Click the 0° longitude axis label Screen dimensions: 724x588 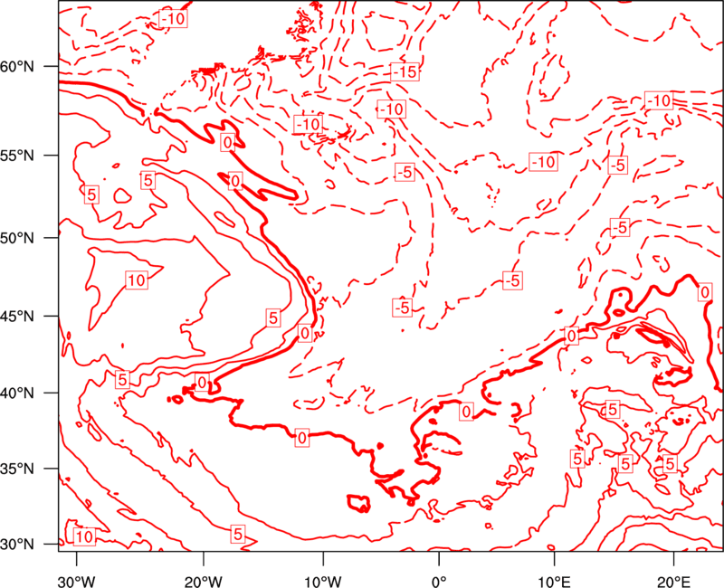tap(439, 581)
